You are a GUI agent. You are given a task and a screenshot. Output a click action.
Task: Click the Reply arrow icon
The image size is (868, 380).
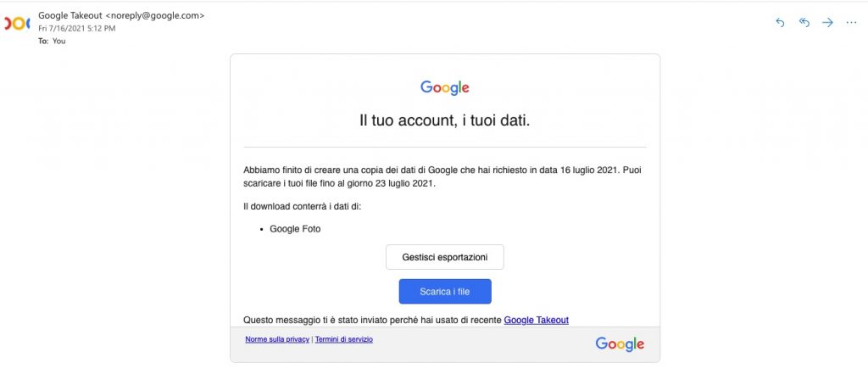[781, 22]
